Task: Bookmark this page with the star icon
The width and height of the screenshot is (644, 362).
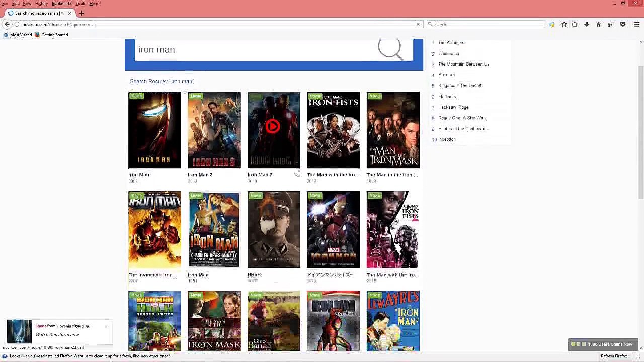Action: pyautogui.click(x=564, y=24)
